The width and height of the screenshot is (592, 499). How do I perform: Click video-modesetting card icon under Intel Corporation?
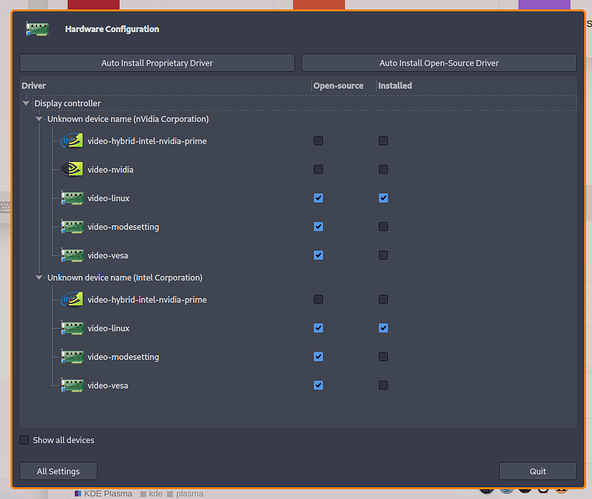tap(72, 357)
